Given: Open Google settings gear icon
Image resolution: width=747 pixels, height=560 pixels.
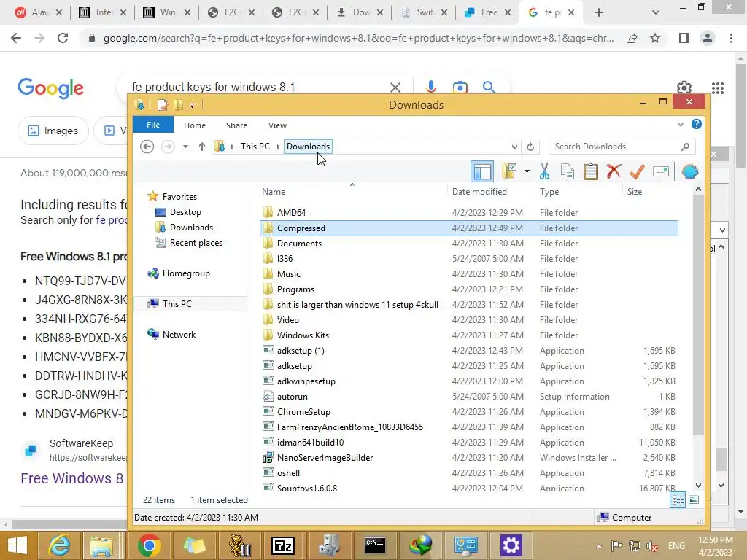Looking at the screenshot, I should click(x=684, y=87).
